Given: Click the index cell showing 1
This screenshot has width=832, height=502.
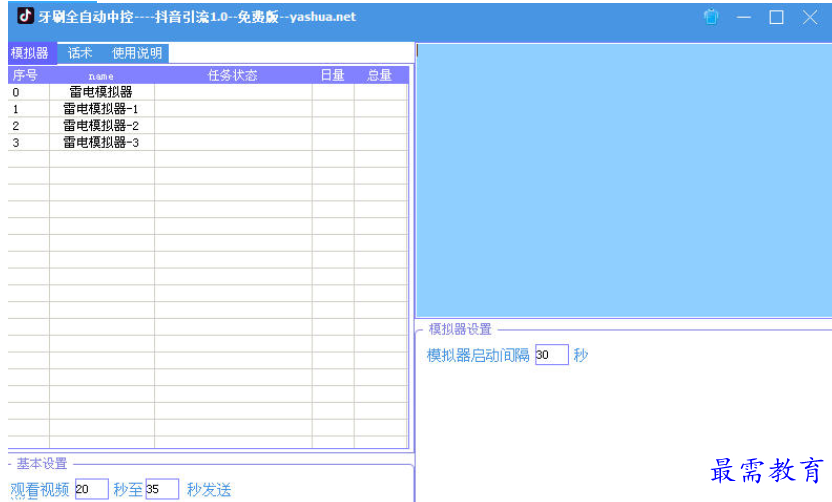Looking at the screenshot, I should (x=29, y=109).
